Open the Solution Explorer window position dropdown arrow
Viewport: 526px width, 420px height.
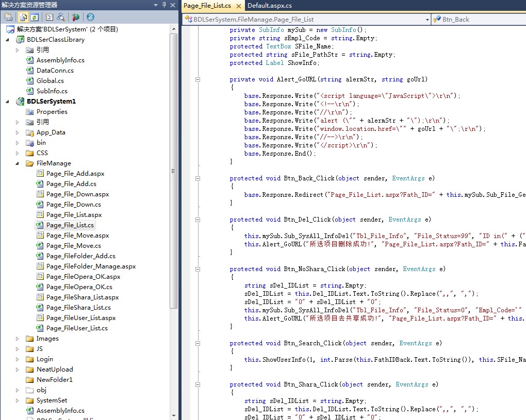156,5
